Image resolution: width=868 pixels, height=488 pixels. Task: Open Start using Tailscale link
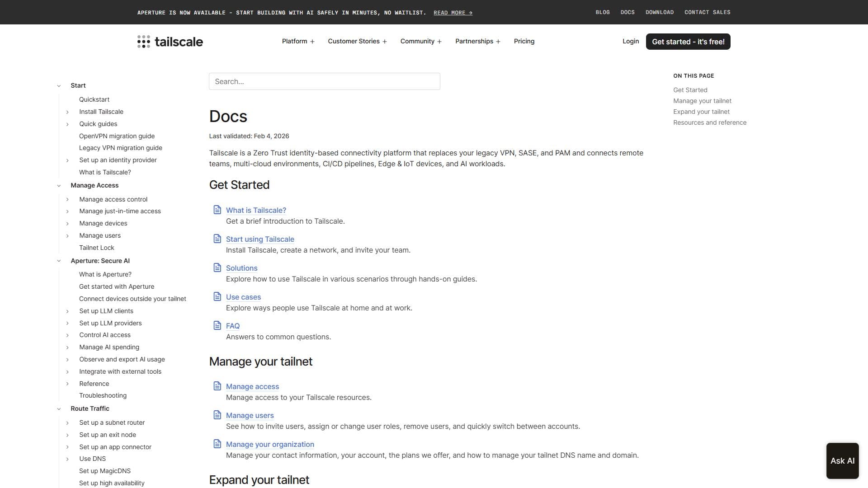coord(260,239)
